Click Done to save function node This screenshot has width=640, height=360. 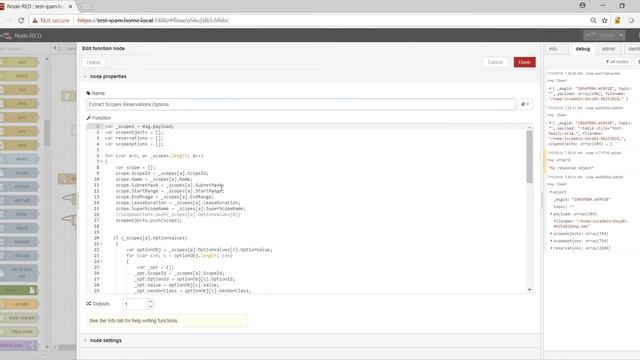pyautogui.click(x=524, y=62)
